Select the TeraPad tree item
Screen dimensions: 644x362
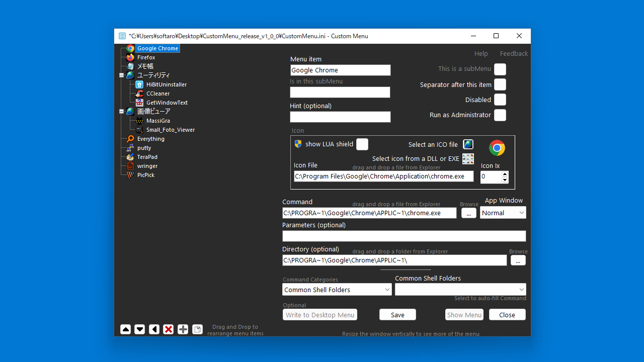(x=147, y=157)
